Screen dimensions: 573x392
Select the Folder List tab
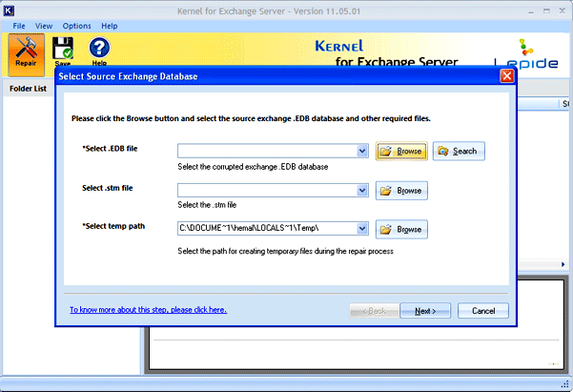29,89
